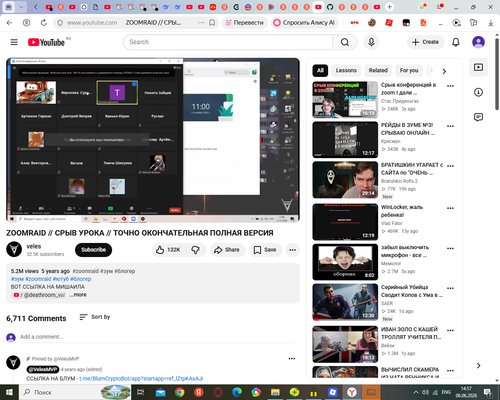
Task: Click the main video player
Action: [153, 140]
